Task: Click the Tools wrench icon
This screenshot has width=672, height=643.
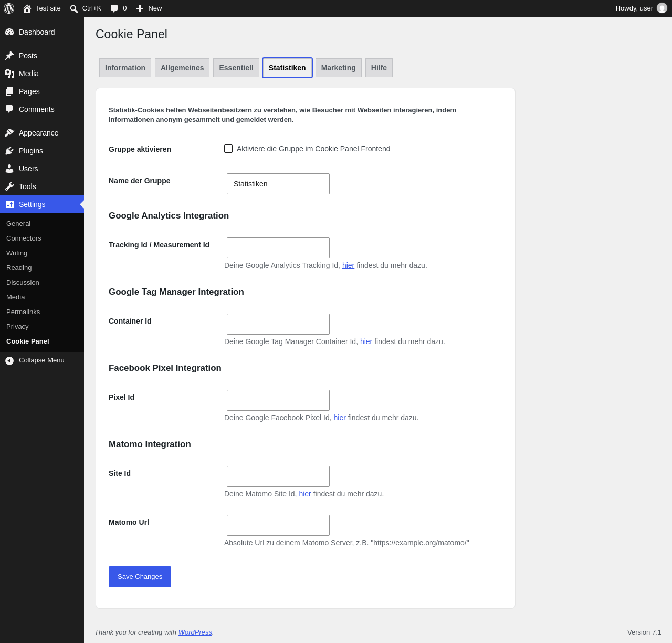Action: pos(9,186)
